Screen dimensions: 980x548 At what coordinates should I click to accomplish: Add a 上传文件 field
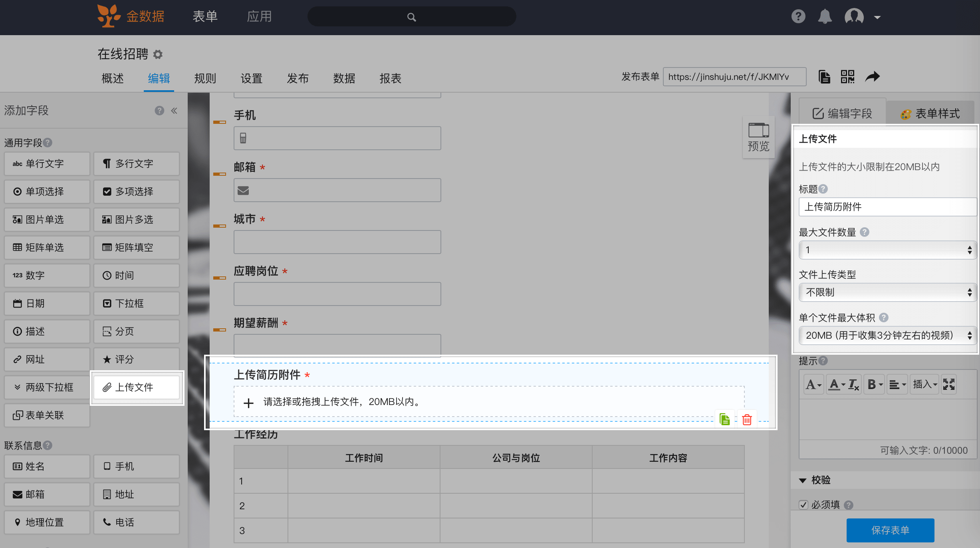point(137,387)
